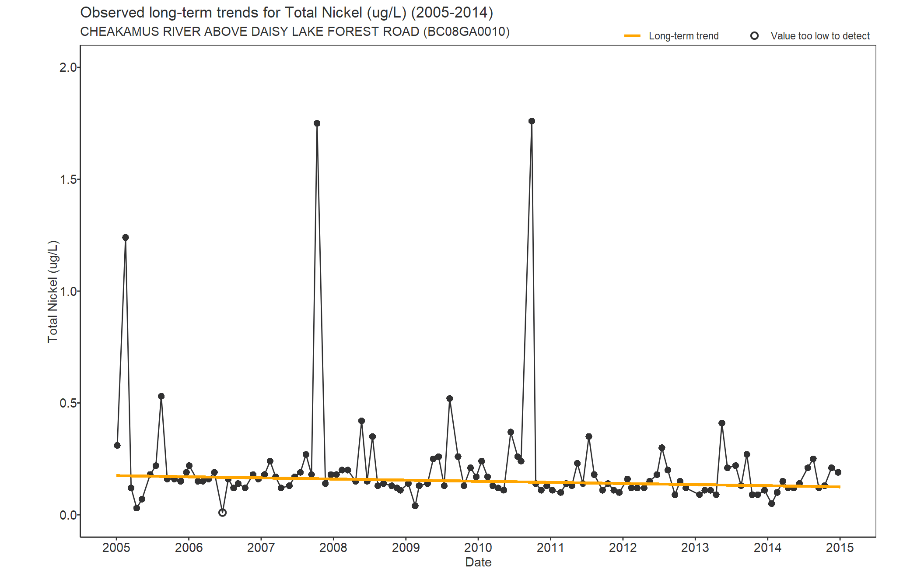
Task: Click the hollow circle legend marker
Action: [x=754, y=36]
